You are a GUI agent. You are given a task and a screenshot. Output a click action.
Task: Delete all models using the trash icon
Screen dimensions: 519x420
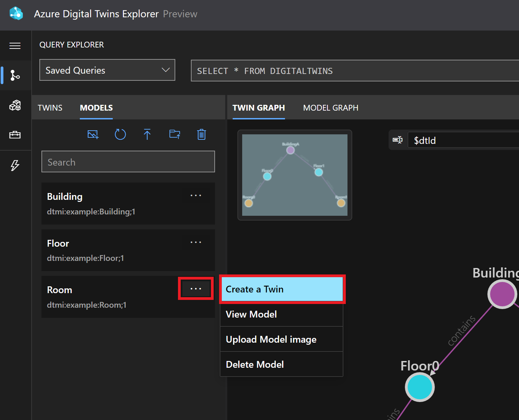(x=201, y=134)
